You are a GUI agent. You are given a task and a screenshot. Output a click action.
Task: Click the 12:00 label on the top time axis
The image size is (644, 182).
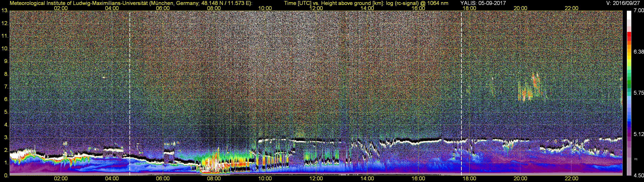pos(316,8)
